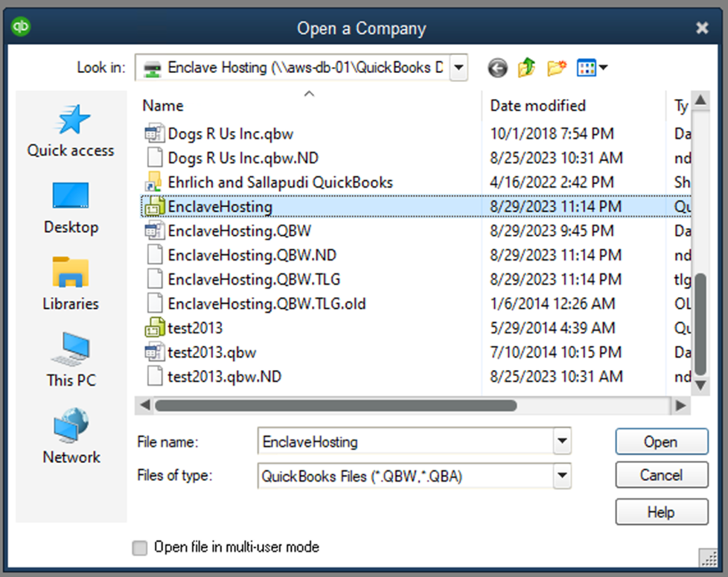Click the horizontal scrollbar left arrow
Screen dimensions: 728x577
pyautogui.click(x=145, y=405)
